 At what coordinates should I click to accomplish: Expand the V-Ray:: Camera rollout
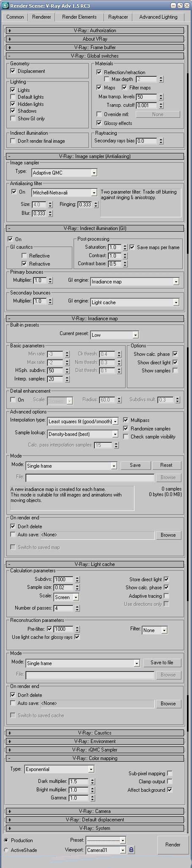95,811
